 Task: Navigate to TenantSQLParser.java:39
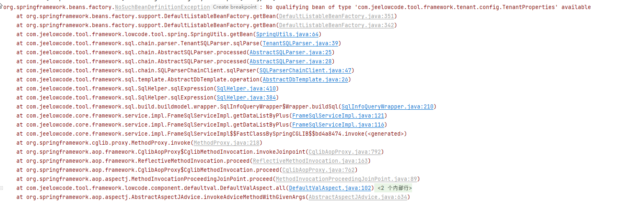(x=300, y=43)
